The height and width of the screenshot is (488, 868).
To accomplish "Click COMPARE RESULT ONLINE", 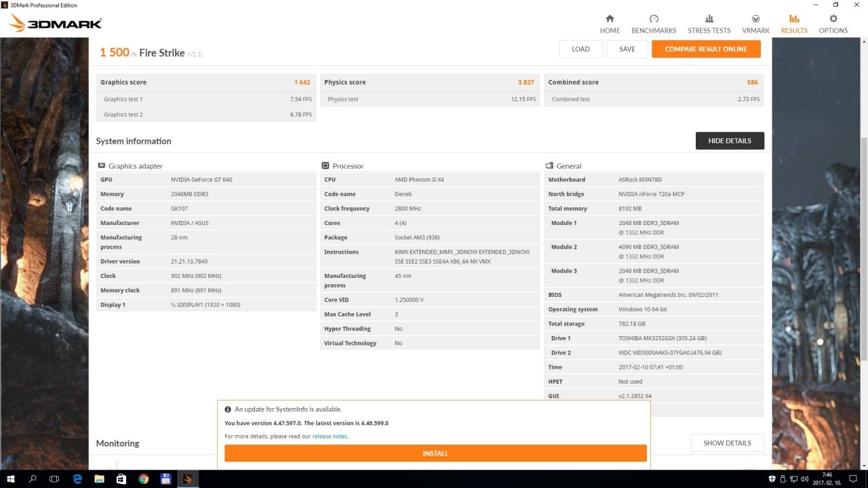I will (706, 49).
